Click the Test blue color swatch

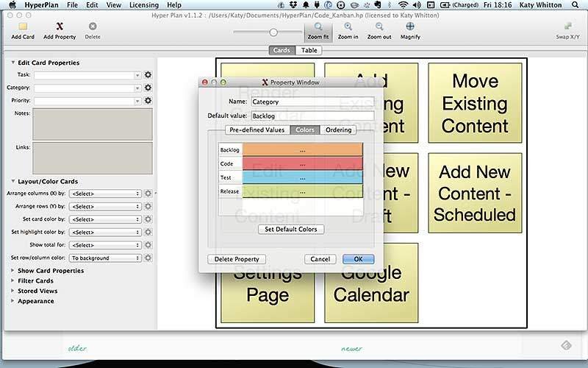tap(303, 177)
